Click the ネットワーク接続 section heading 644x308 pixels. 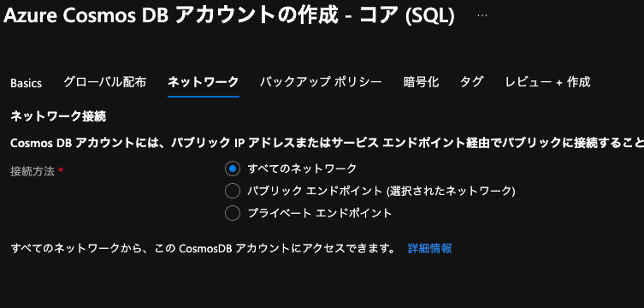click(x=58, y=116)
